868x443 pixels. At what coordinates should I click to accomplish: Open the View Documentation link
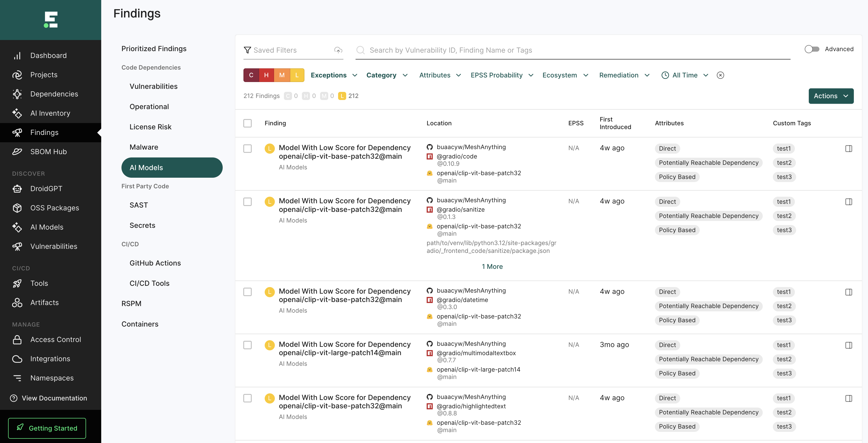tap(49, 398)
